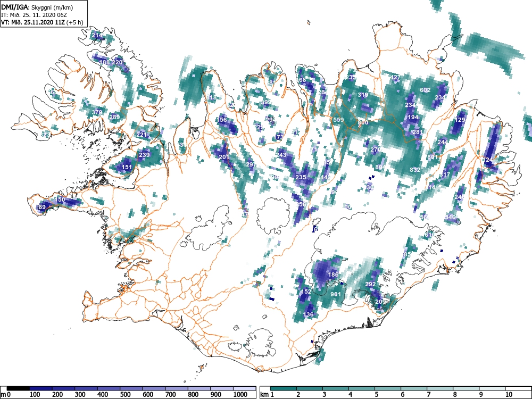Screen dimensions: 532x399
Task: Click the visibility value 800 on the map
Action: pyautogui.click(x=363, y=122)
